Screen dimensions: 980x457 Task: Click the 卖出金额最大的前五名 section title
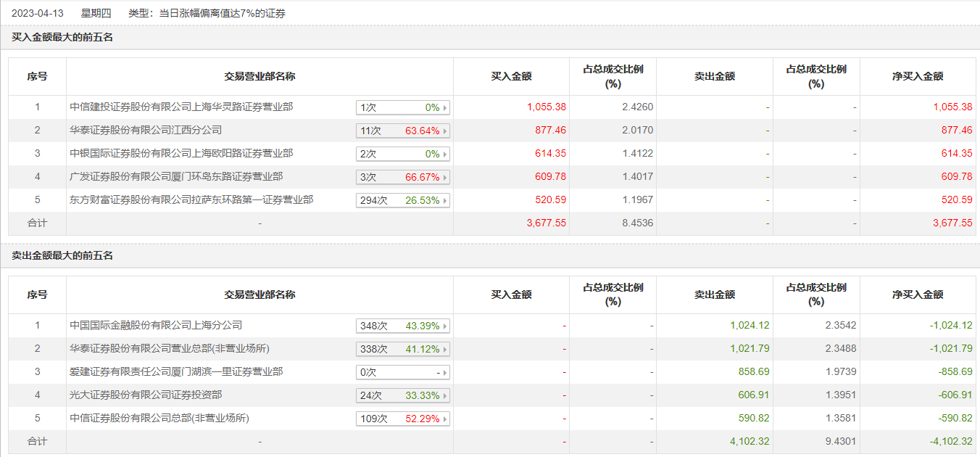(x=62, y=255)
